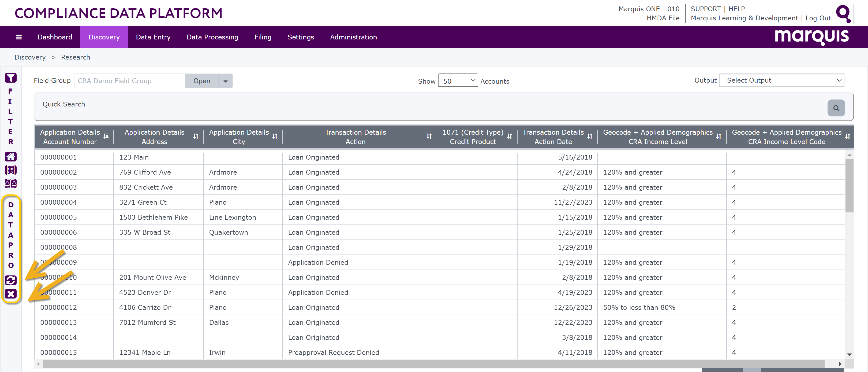Click address 7012 Mumford St
Image resolution: width=868 pixels, height=372 pixels.
[147, 322]
